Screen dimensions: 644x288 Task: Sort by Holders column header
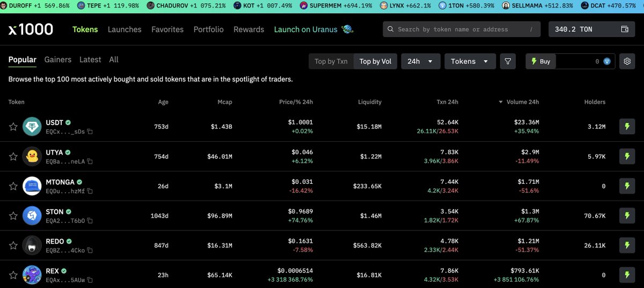pos(595,102)
